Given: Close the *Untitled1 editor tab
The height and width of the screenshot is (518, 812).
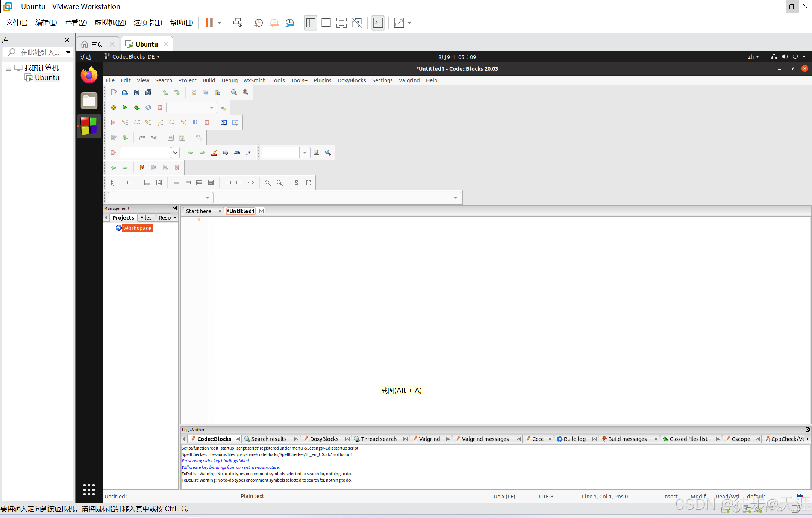Looking at the screenshot, I should [261, 211].
